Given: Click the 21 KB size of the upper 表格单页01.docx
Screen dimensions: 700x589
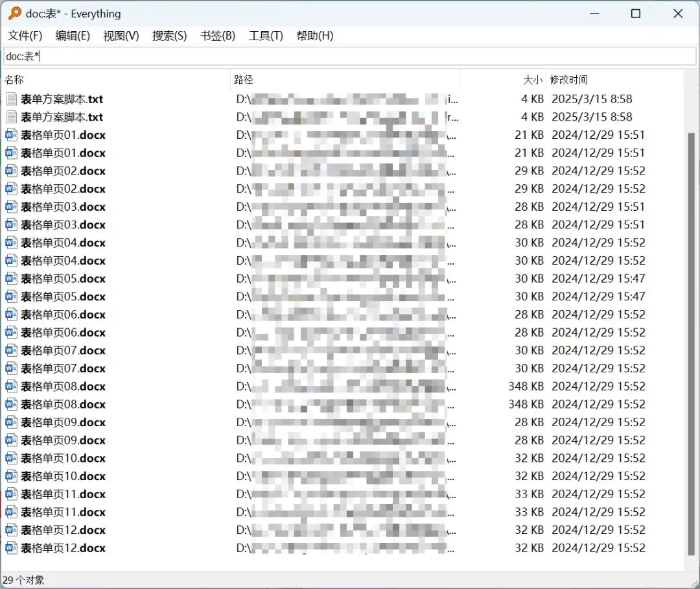Looking at the screenshot, I should click(529, 134).
